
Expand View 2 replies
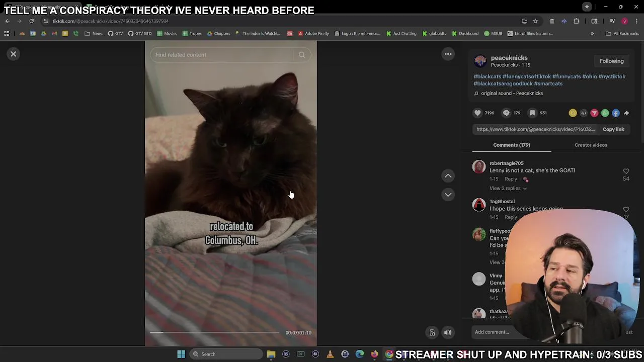point(508,189)
